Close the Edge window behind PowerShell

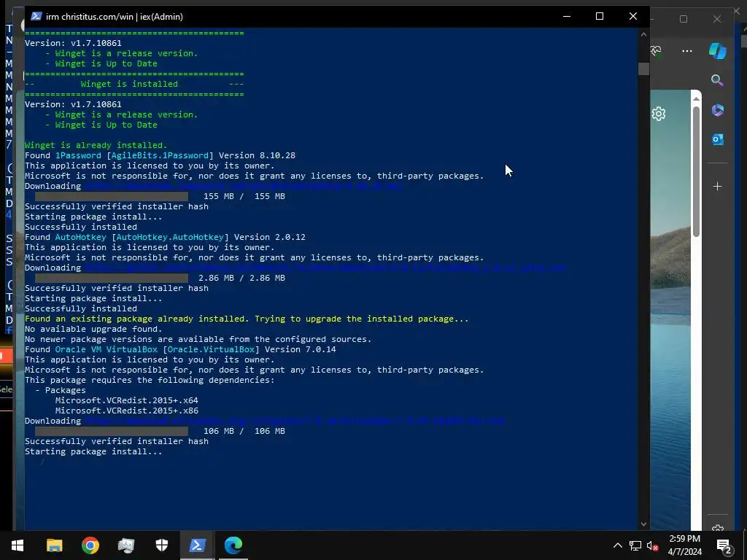pos(717,19)
